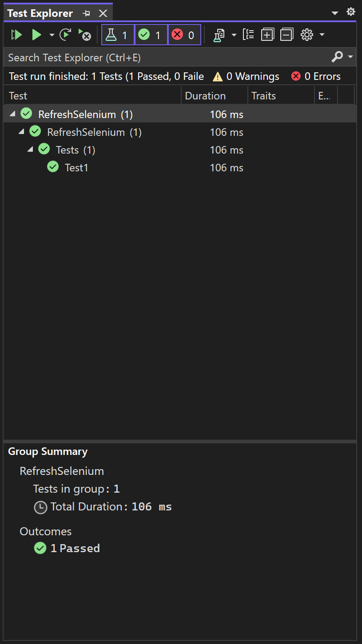Toggle the total tests filter showing 1
362x644 pixels.
[x=118, y=35]
